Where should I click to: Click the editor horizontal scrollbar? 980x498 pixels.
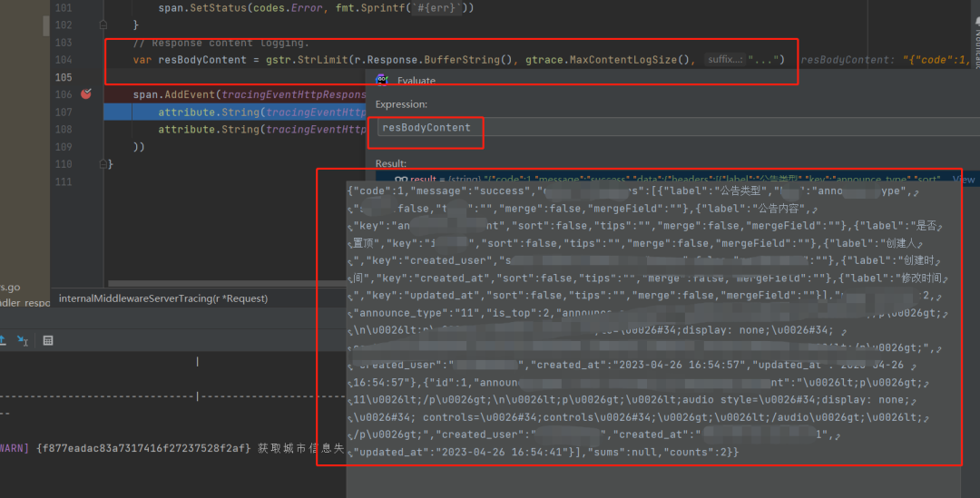(x=228, y=283)
